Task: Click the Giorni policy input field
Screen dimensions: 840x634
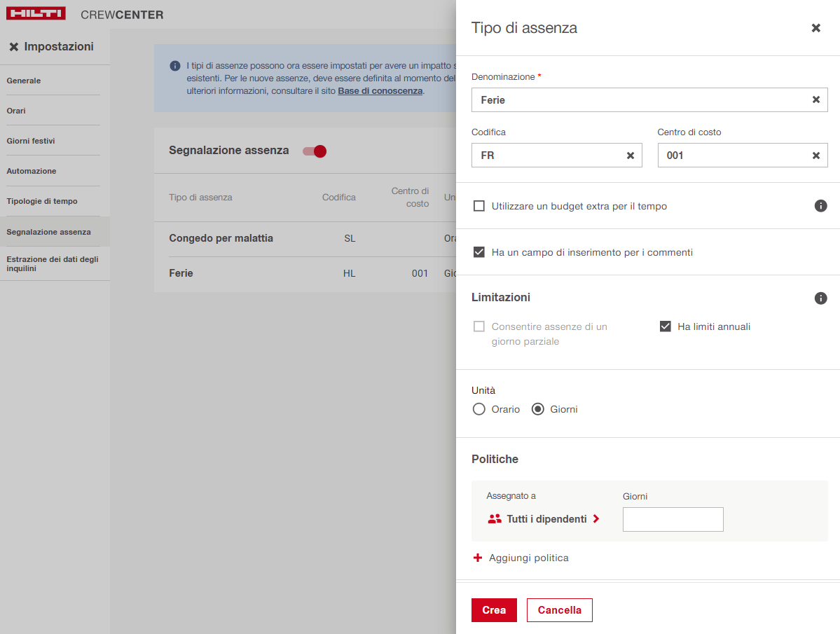Action: [673, 519]
